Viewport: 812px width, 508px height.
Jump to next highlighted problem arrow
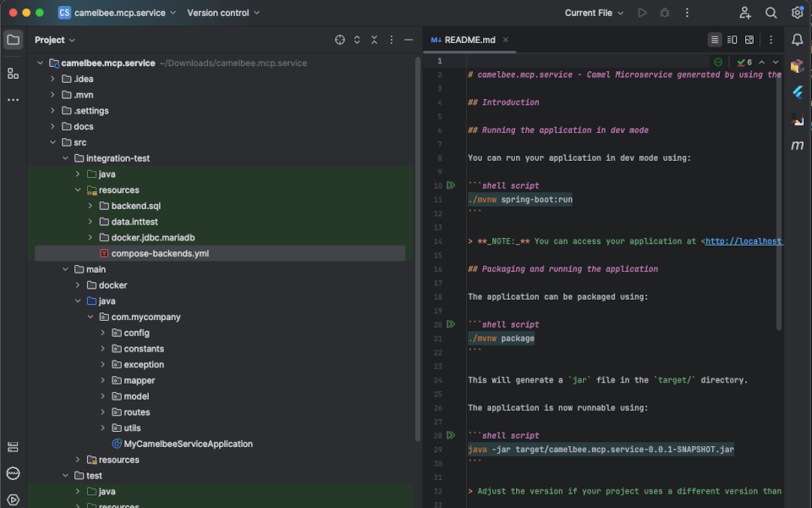coord(776,62)
